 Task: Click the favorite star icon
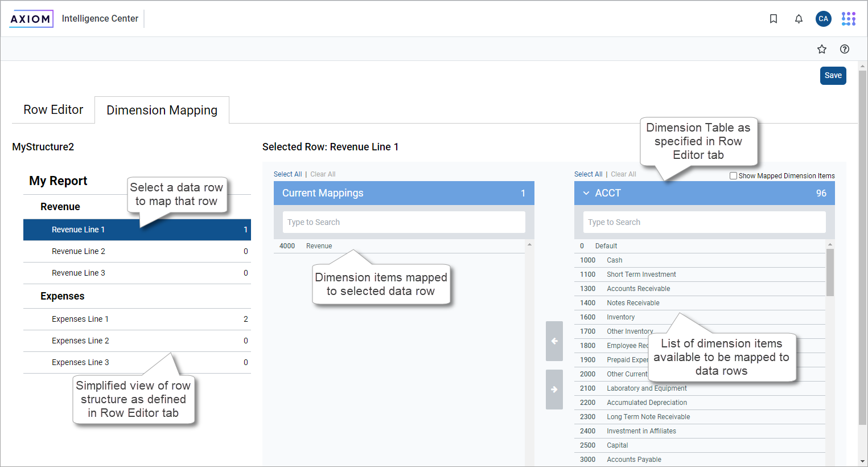tap(822, 49)
